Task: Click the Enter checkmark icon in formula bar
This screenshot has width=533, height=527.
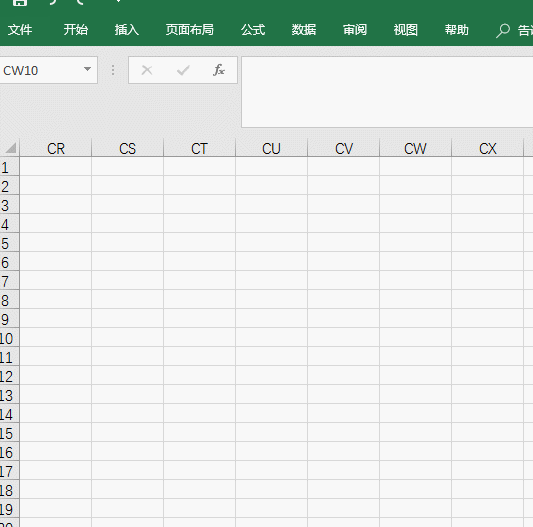Action: coord(183,70)
